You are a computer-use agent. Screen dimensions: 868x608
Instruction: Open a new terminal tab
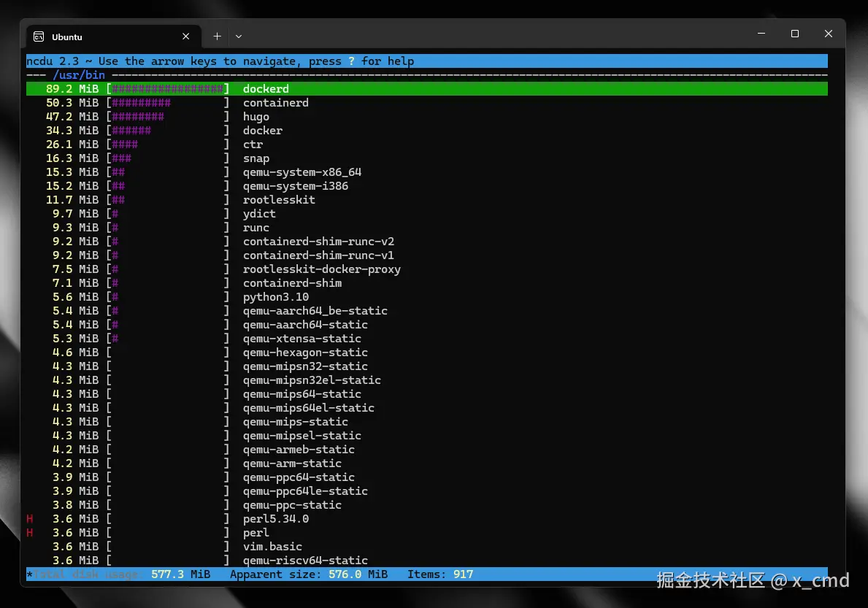pos(217,36)
